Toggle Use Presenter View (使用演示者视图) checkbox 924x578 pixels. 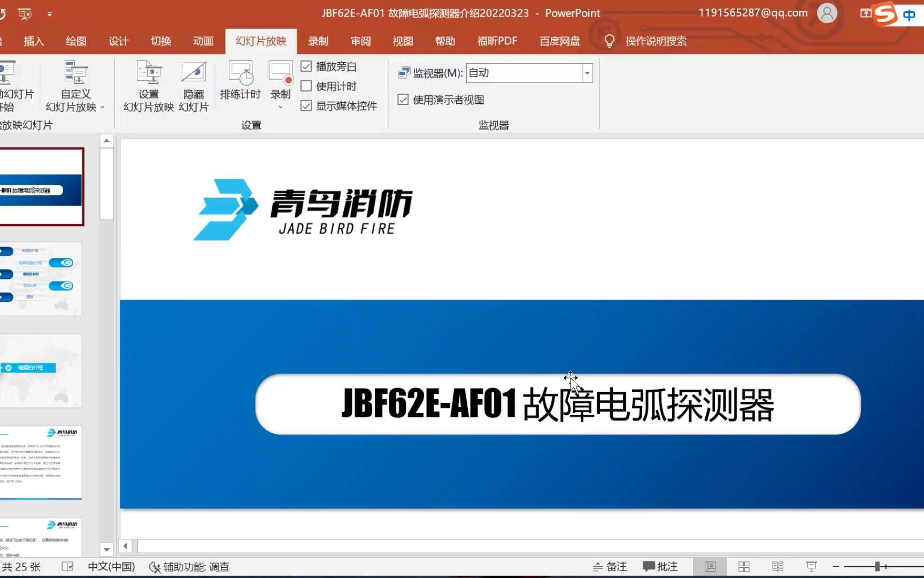403,100
